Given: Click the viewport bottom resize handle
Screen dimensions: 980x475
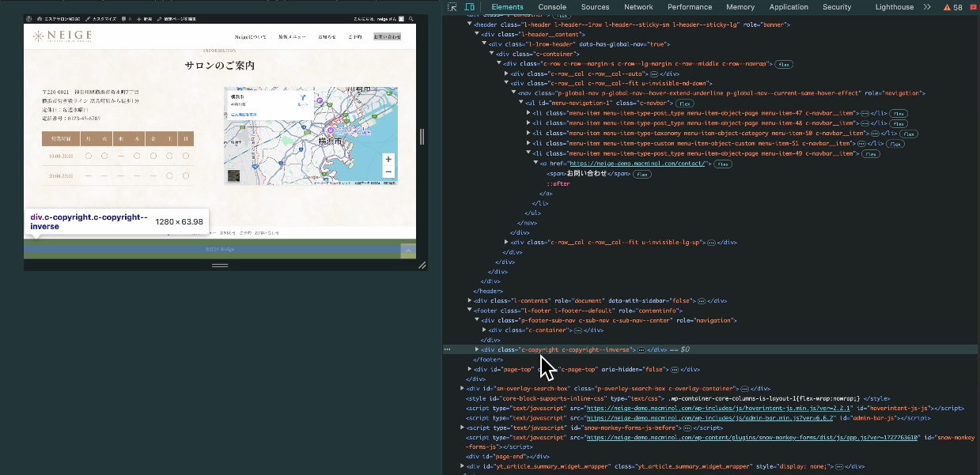Looking at the screenshot, I should click(x=220, y=266).
